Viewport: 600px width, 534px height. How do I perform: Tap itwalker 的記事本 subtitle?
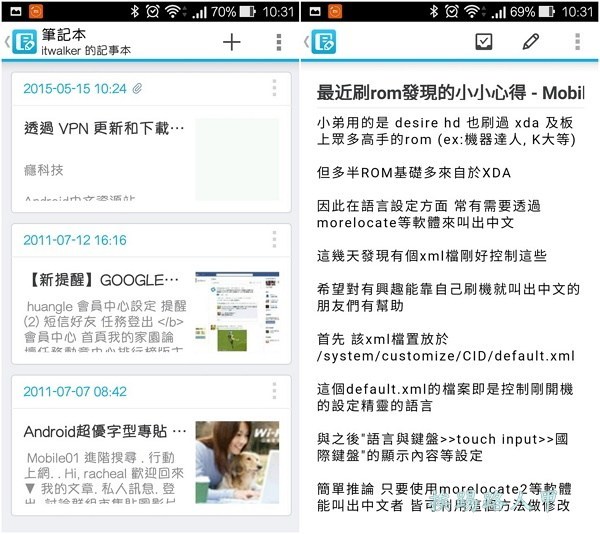(86, 50)
